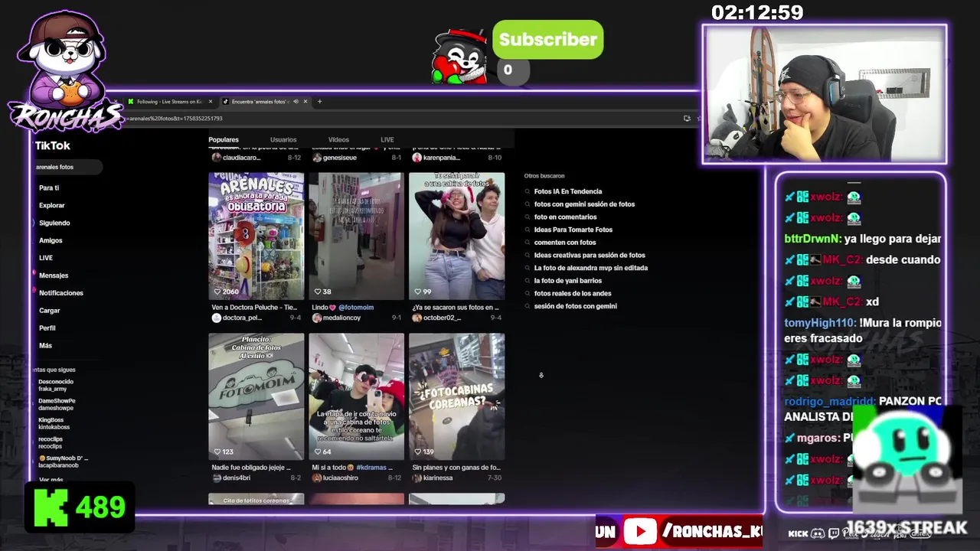Image resolution: width=980 pixels, height=551 pixels.
Task: Click the screen cast icon in address bar
Action: pos(687,119)
